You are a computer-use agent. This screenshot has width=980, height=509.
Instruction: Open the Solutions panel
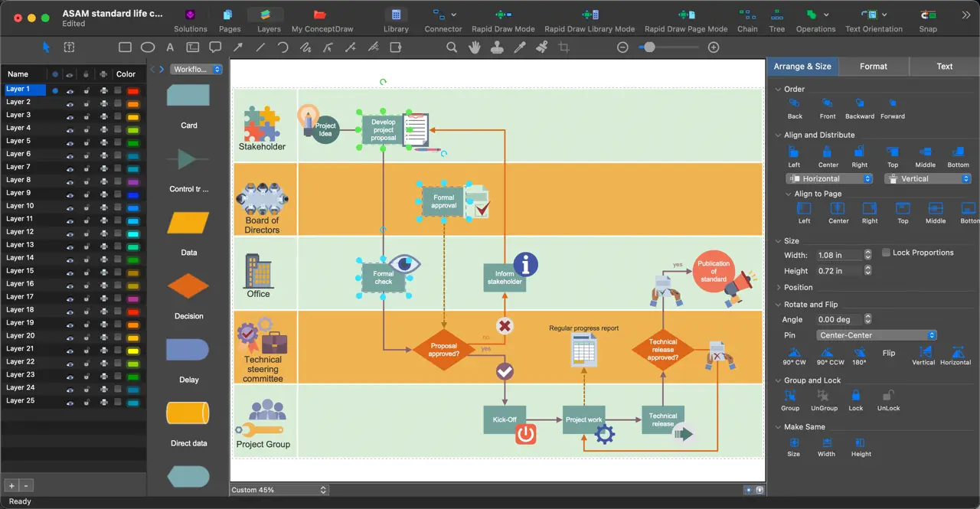(191, 21)
